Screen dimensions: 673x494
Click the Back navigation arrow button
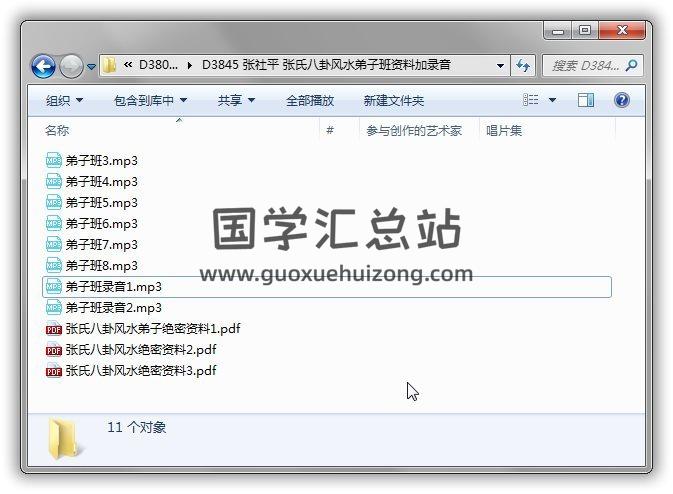click(43, 66)
